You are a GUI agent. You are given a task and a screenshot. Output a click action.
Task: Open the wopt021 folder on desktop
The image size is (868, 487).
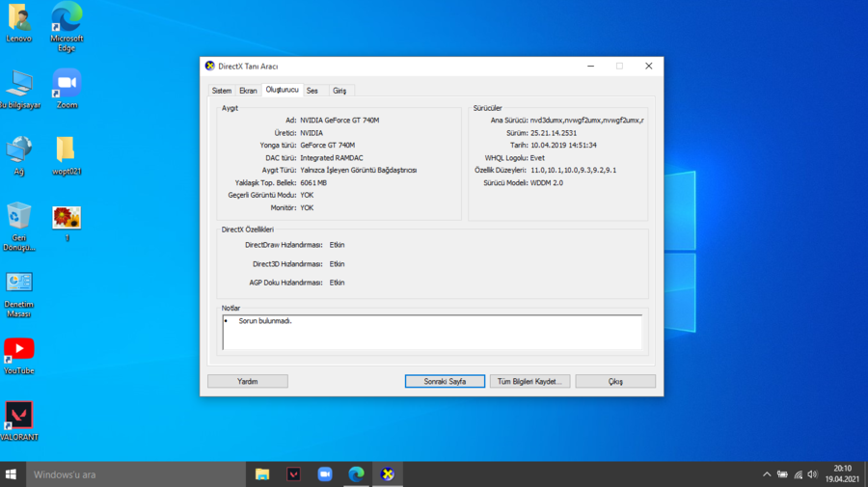coord(66,149)
